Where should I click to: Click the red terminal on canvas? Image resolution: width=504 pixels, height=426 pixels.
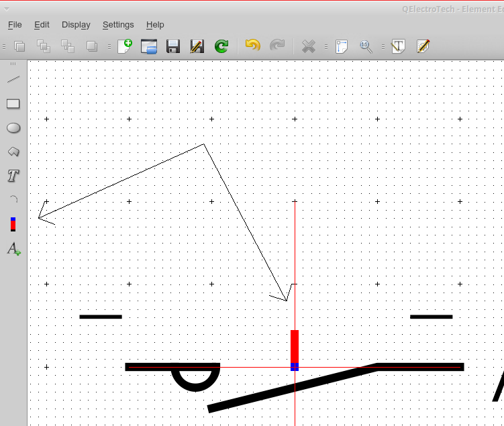click(x=295, y=347)
